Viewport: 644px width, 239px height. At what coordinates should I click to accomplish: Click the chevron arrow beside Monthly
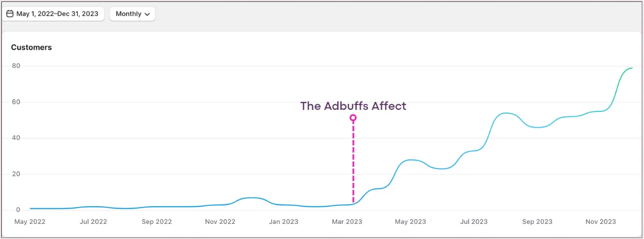147,14
